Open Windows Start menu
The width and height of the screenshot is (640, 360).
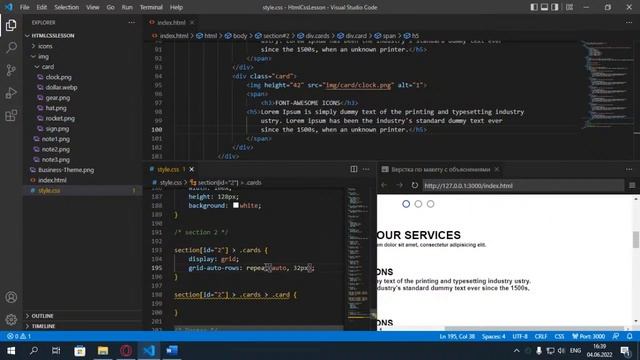tap(11, 351)
